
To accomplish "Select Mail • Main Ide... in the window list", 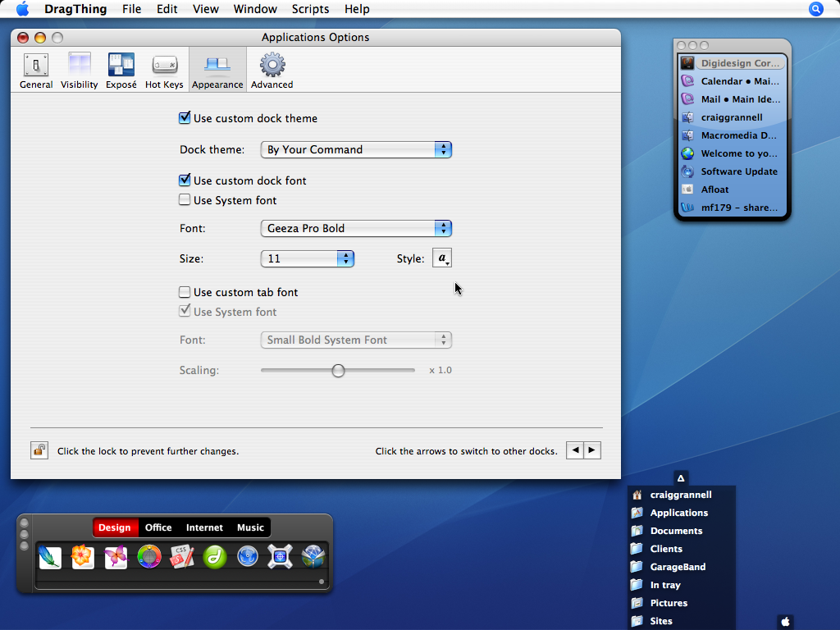I will tap(733, 99).
